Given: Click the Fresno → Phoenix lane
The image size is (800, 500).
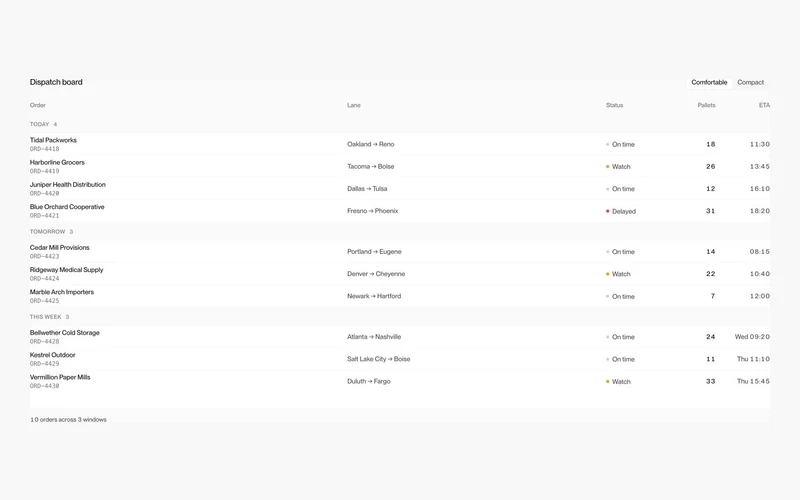Looking at the screenshot, I should tap(372, 211).
